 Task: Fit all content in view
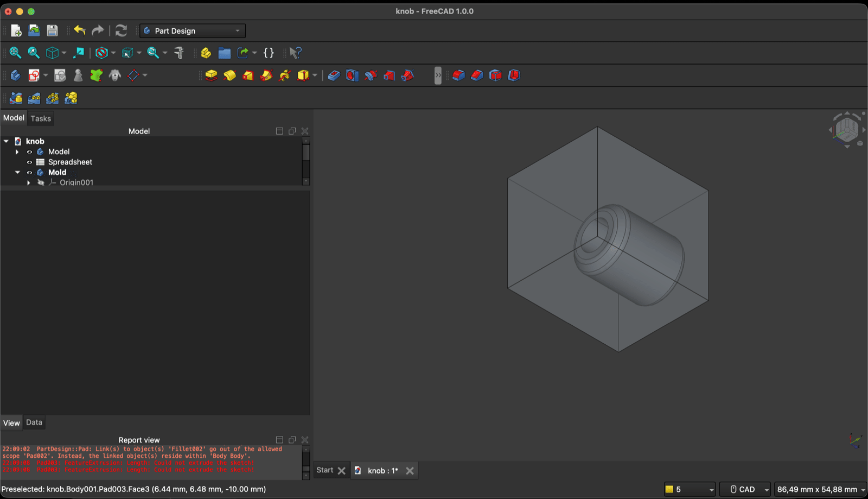click(15, 53)
